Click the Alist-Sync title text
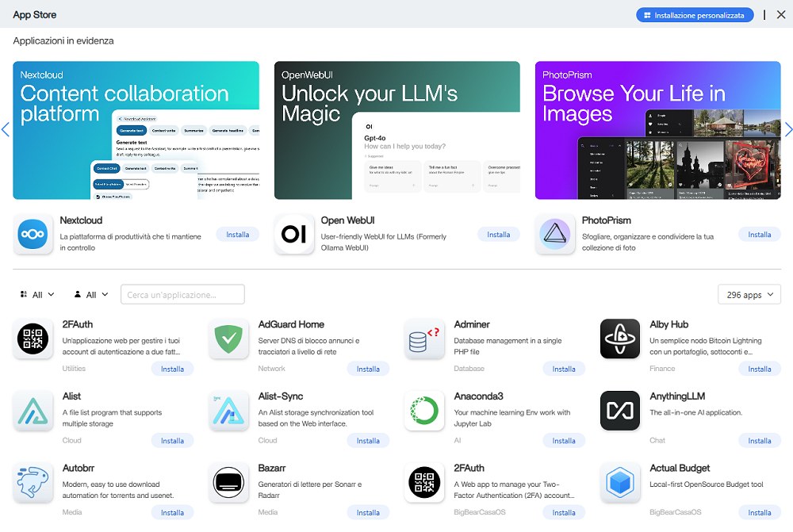793x532 pixels. coord(281,396)
